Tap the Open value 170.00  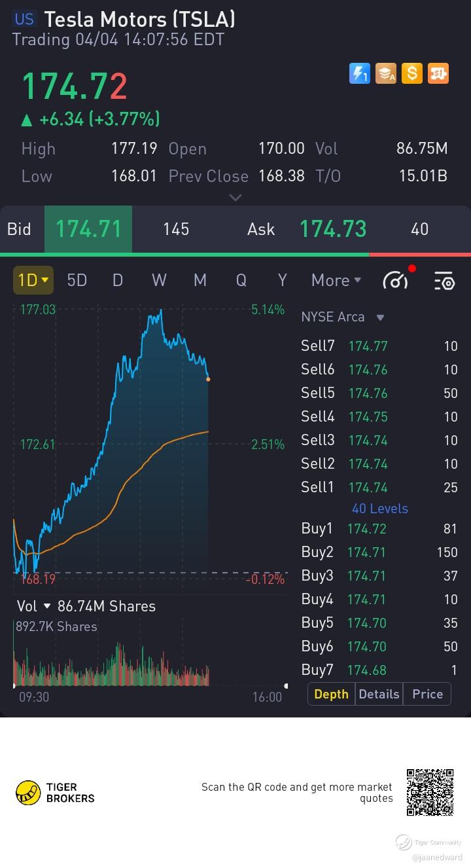click(281, 149)
